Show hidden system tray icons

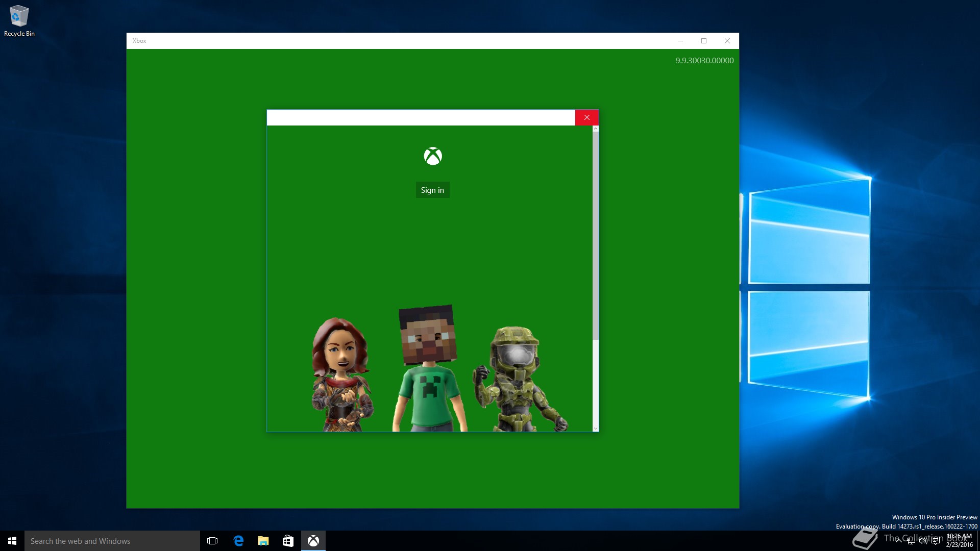click(898, 541)
